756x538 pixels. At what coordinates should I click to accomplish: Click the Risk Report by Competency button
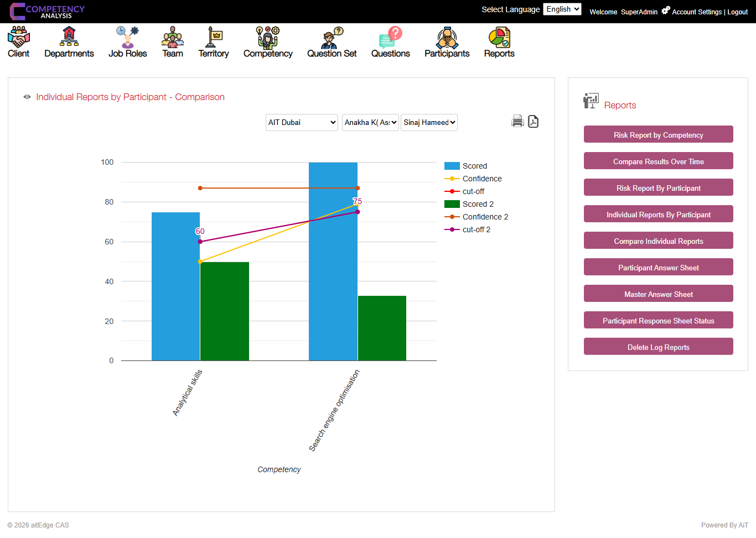click(x=658, y=134)
